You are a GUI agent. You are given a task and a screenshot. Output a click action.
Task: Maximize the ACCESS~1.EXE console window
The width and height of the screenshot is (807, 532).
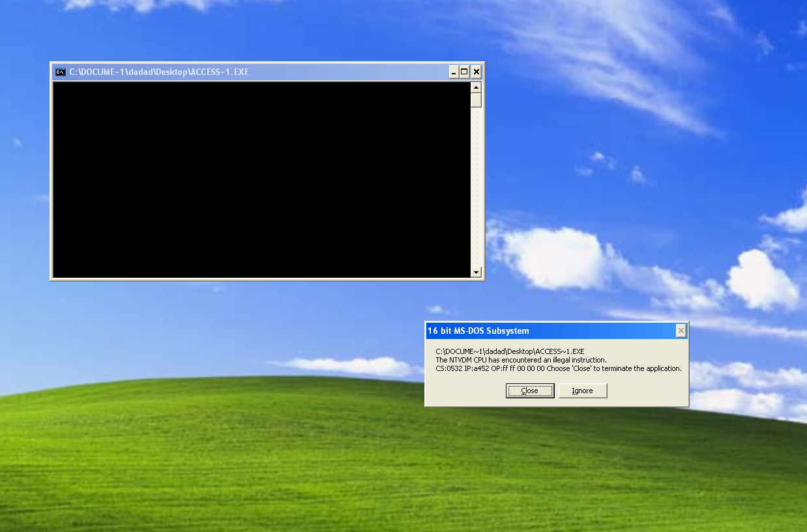[x=464, y=72]
